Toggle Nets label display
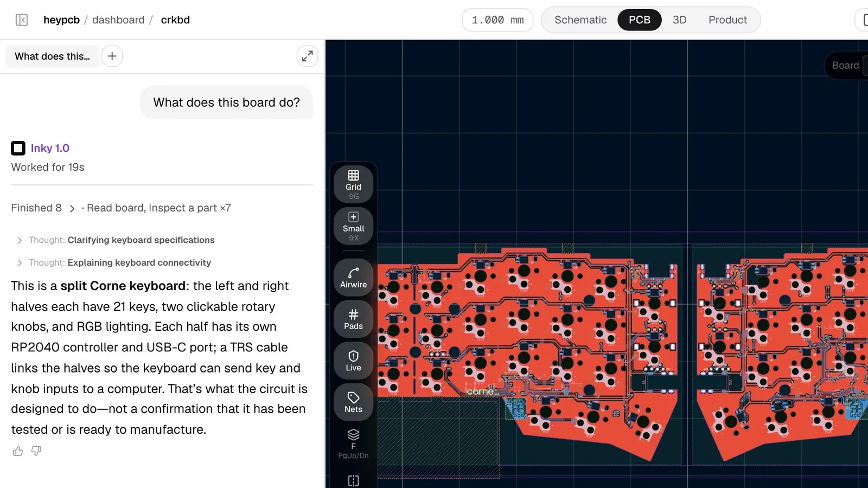This screenshot has width=868, height=488. point(353,402)
